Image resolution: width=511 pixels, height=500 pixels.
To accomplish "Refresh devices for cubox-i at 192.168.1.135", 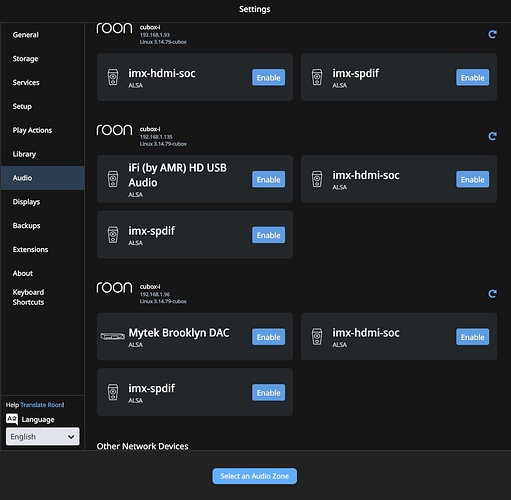I will [492, 136].
